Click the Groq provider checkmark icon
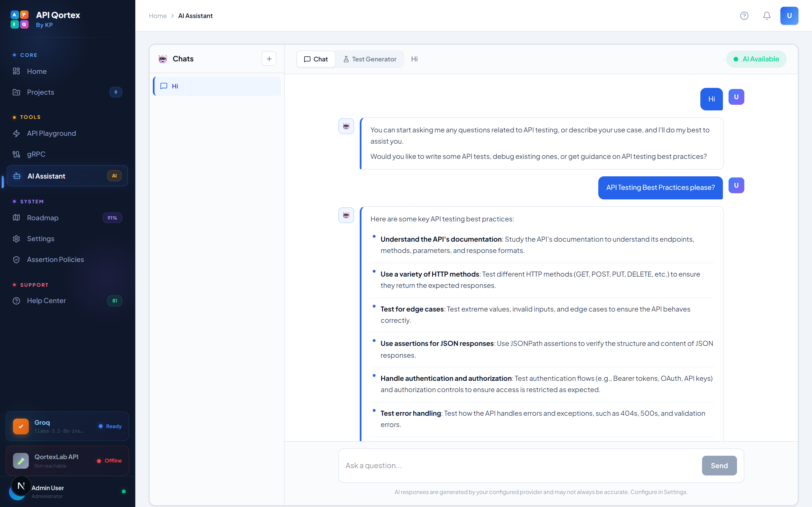Viewport: 812px width, 507px height. (x=21, y=426)
